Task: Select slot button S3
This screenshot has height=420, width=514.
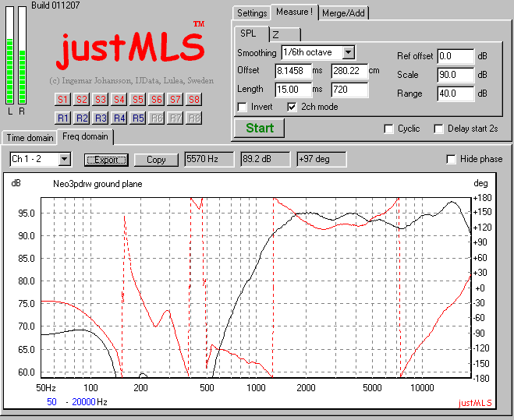Action: pyautogui.click(x=101, y=99)
